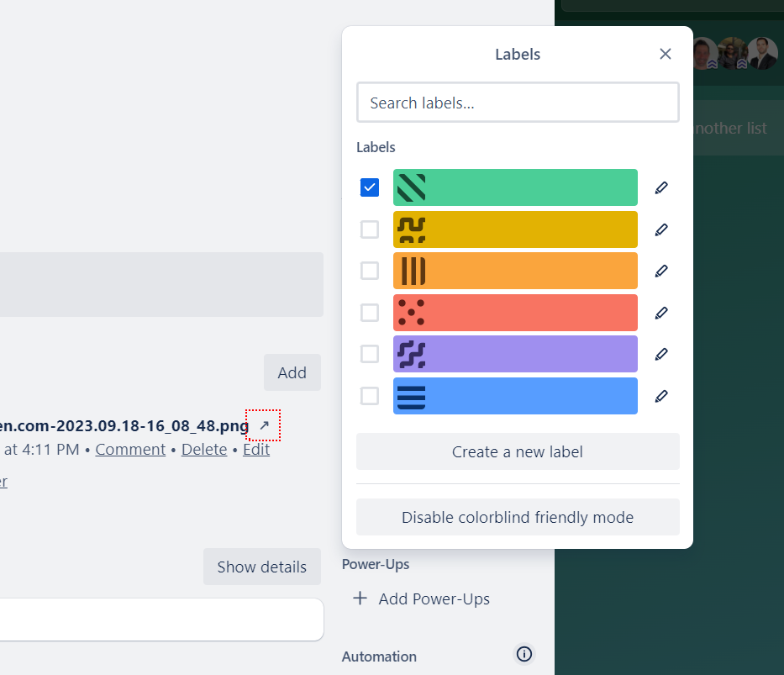
Task: Click the Add button for attachments
Action: pyautogui.click(x=292, y=372)
